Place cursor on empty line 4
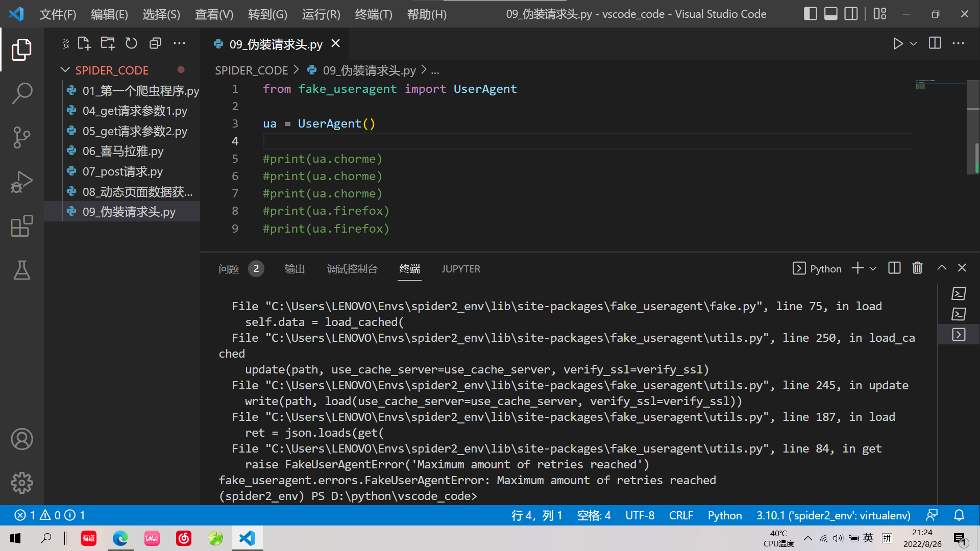The image size is (980, 551). point(587,141)
